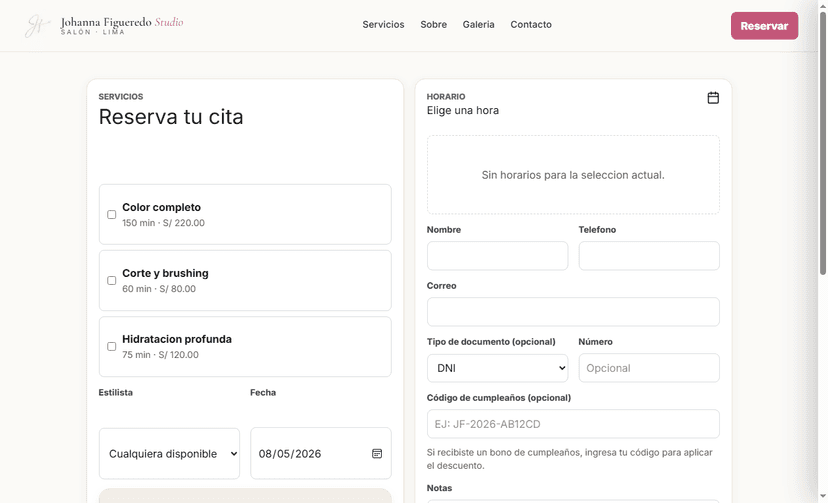Click the Elige una hora subtitle
828x503 pixels.
coord(463,110)
